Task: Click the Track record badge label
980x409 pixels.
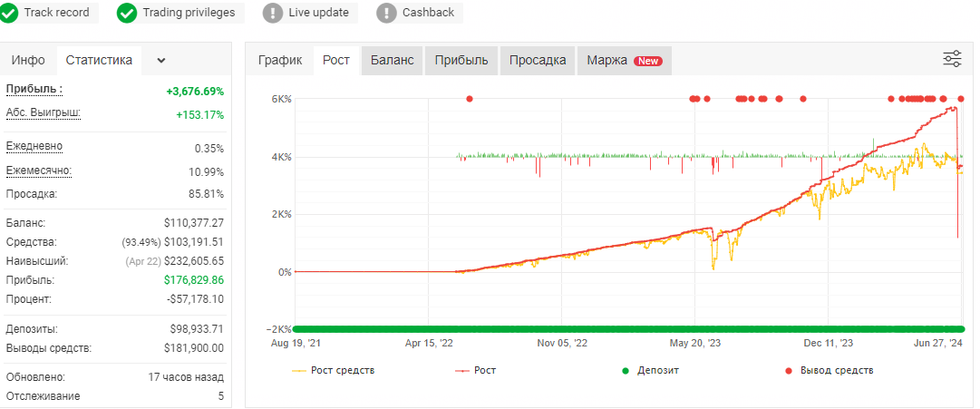Action: [57, 13]
